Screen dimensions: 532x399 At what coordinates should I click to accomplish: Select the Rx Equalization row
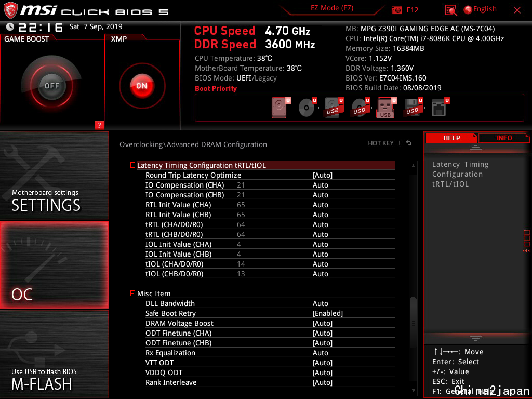pyautogui.click(x=270, y=353)
